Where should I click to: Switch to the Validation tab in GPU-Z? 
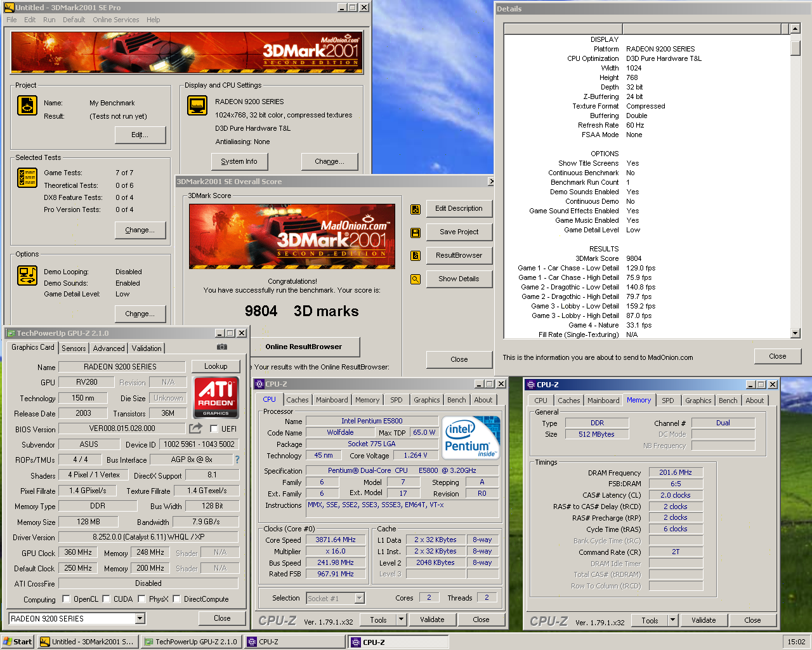click(147, 348)
